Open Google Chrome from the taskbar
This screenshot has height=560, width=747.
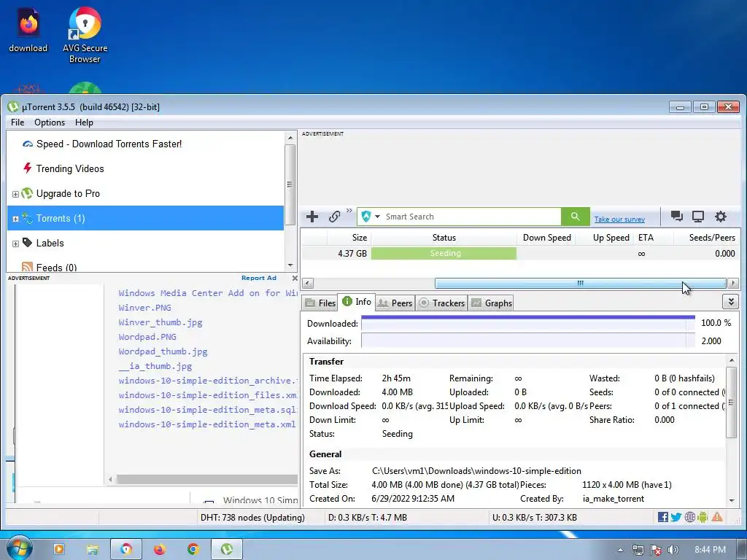[193, 550]
